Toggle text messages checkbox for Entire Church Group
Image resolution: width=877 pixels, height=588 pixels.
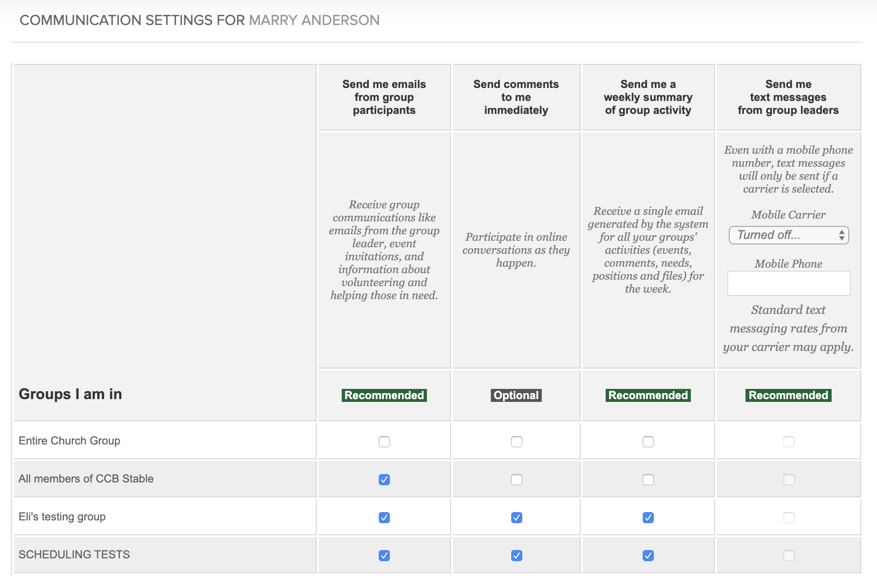789,442
